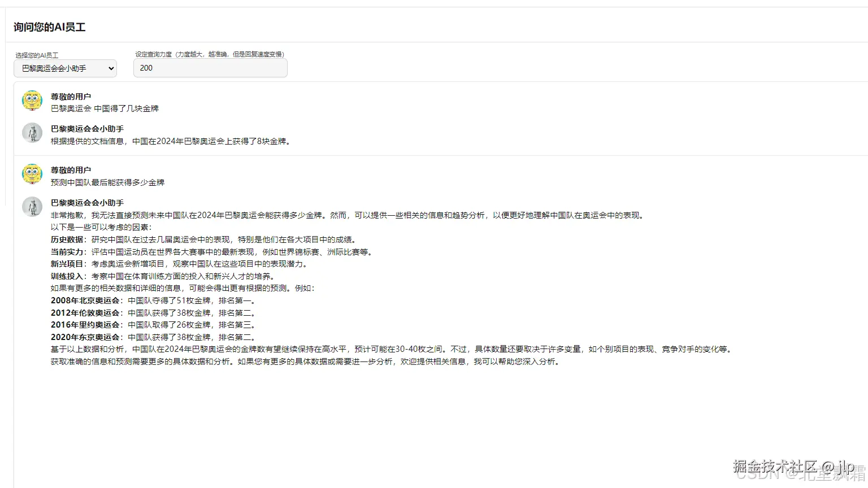
Task: Click the 新兴项目 bullet line
Action: [180, 264]
